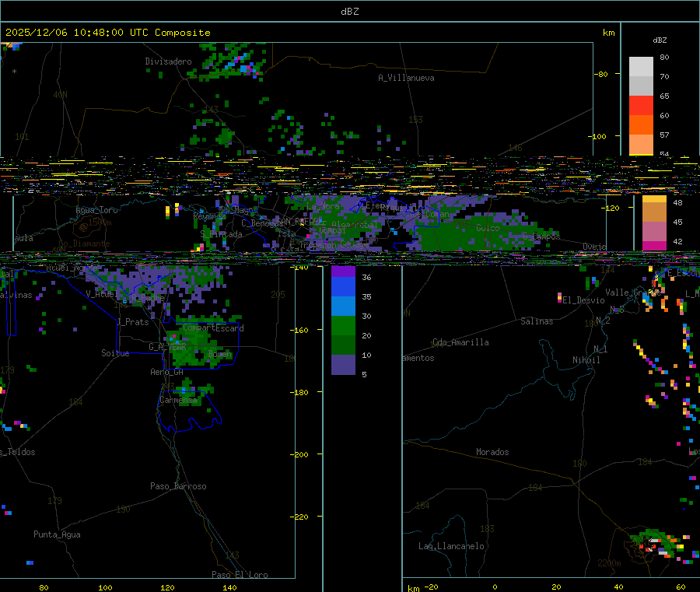Select the V_Atuel label
The image size is (700, 592).
pos(101,294)
